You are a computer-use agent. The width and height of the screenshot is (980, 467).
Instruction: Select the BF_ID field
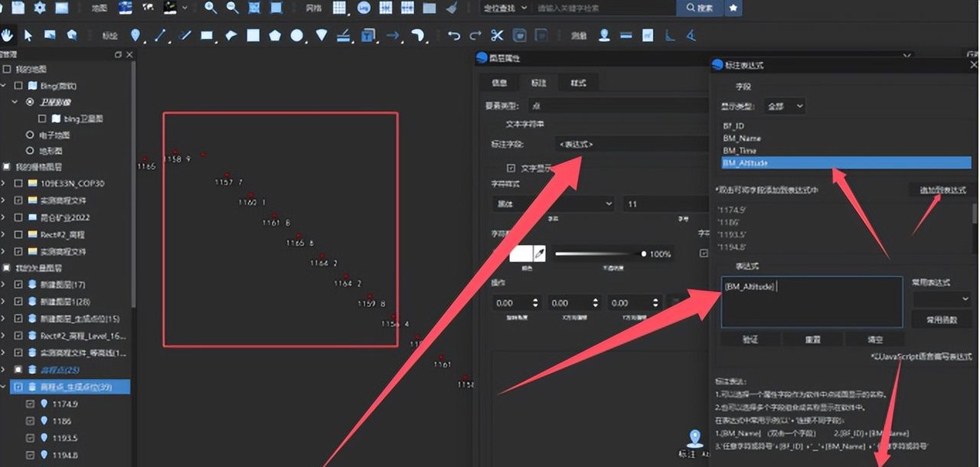coord(846,126)
